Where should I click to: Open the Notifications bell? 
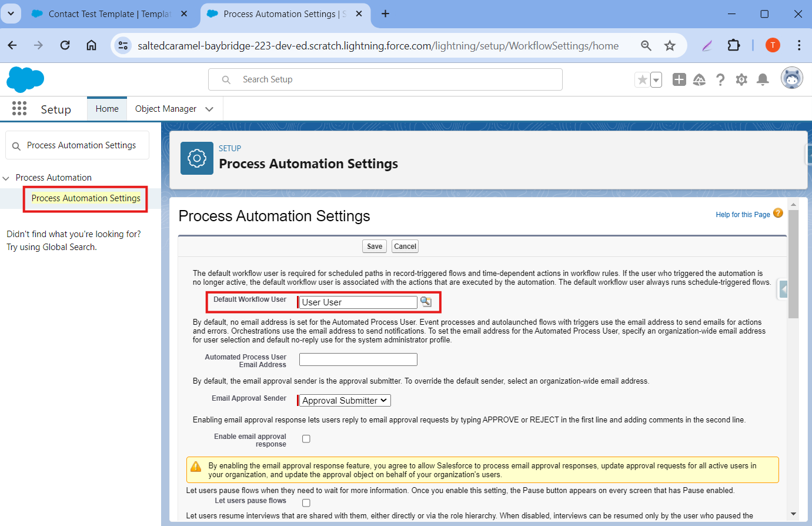763,79
